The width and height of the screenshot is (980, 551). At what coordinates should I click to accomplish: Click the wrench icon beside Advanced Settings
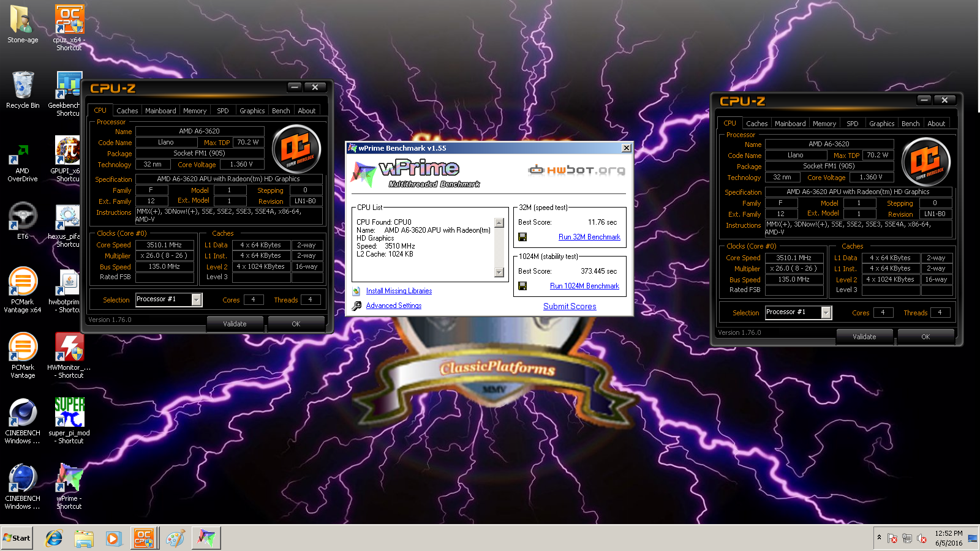pyautogui.click(x=356, y=305)
